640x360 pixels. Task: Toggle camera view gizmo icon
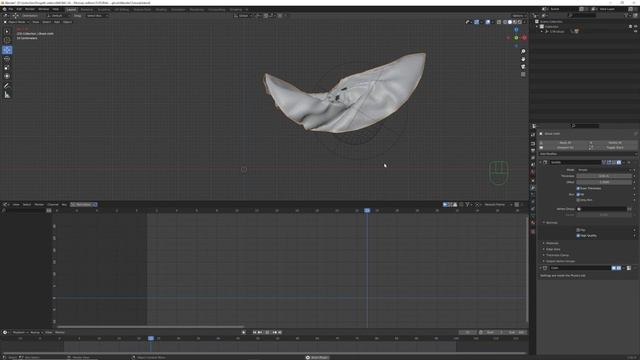point(523,67)
